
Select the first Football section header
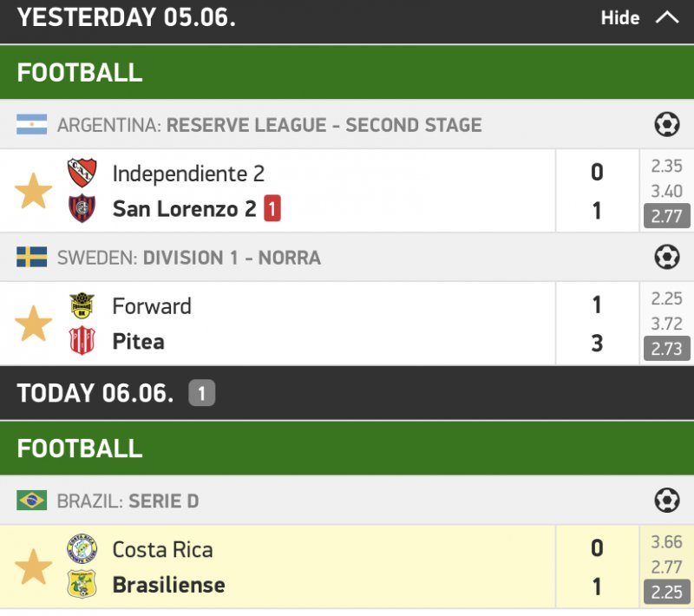click(x=80, y=73)
